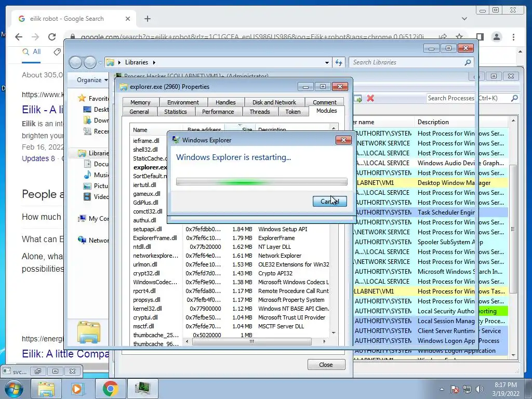This screenshot has height=399, width=532.
Task: Select the setupapi.dll module row
Action: [230, 229]
